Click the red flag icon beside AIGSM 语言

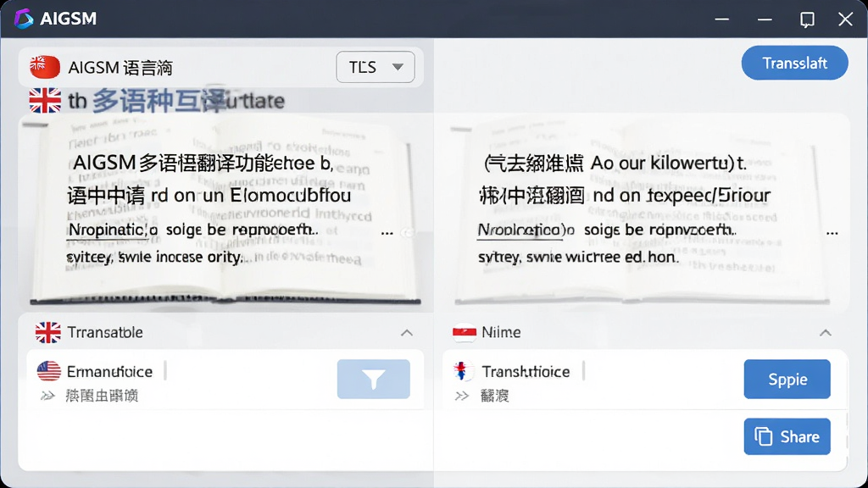[45, 67]
